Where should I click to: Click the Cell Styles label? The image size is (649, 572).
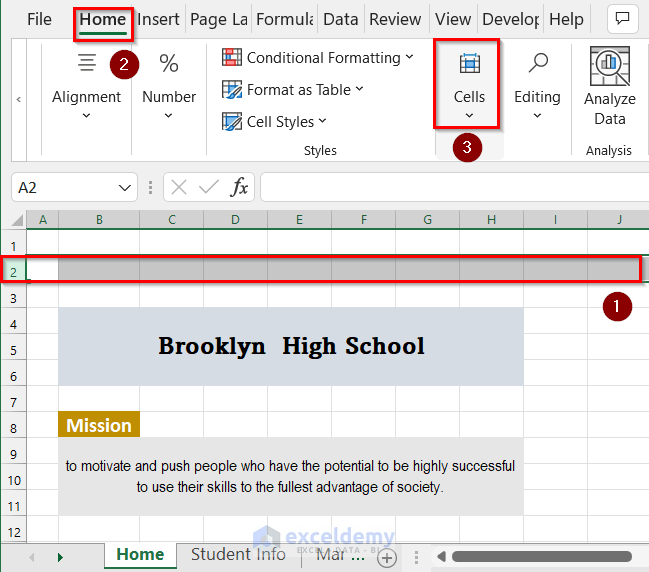click(x=281, y=122)
